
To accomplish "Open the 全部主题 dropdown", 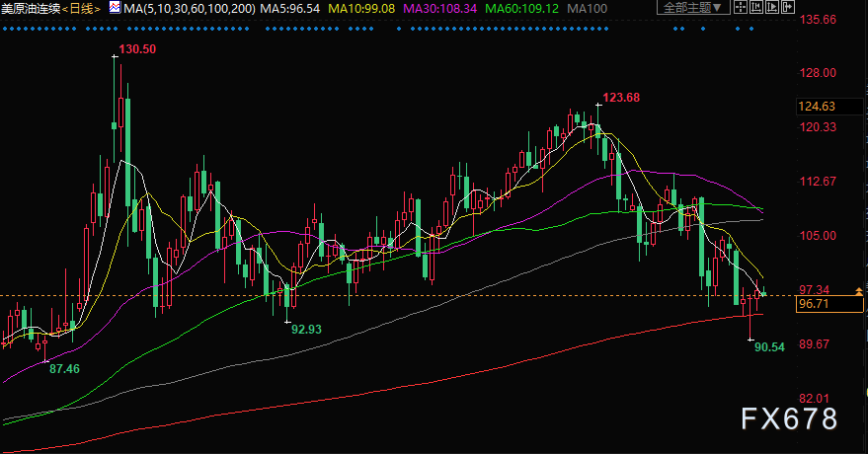I will [693, 7].
